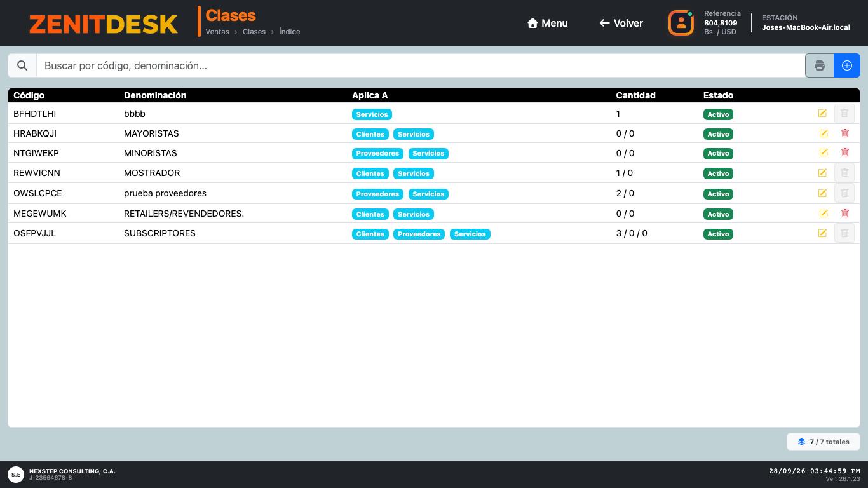Viewport: 868px width, 488px height.
Task: Edit the SUBSCRIPTORES class
Action: coord(822,233)
